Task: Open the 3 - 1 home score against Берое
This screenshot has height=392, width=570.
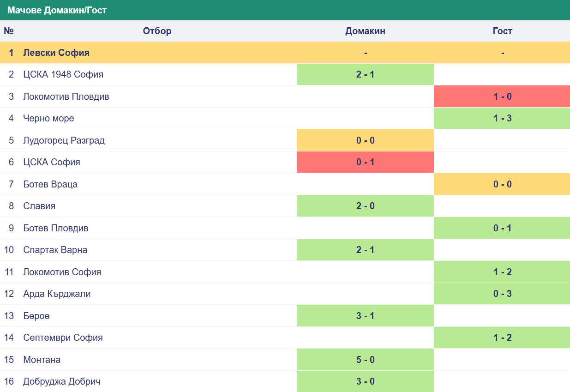Action: click(365, 316)
